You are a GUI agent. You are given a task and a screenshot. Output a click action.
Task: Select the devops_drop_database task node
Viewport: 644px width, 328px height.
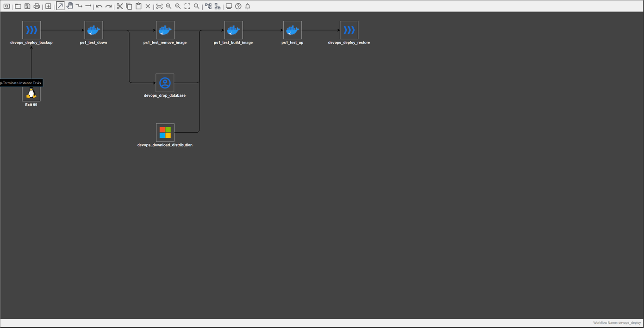(165, 83)
